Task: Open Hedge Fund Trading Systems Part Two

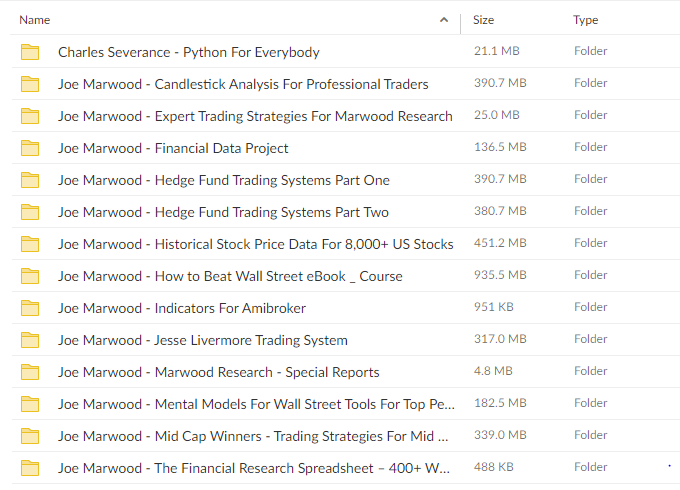Action: pyautogui.click(x=223, y=212)
